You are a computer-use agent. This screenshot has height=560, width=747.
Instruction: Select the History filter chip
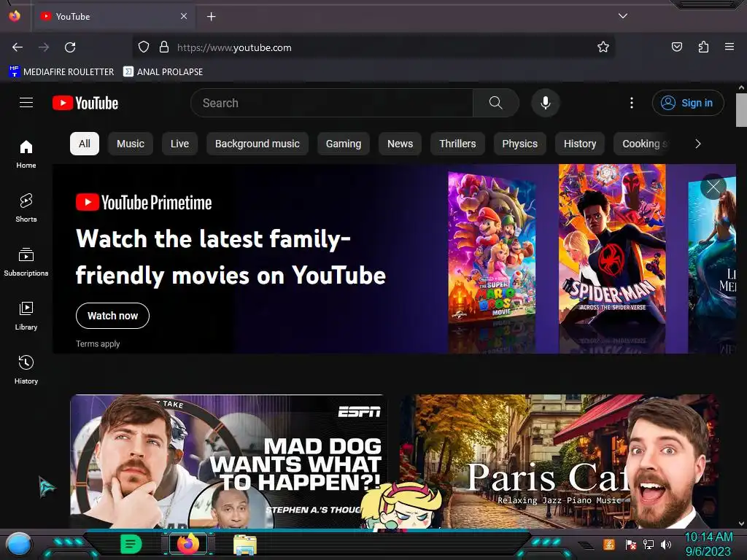coord(580,144)
